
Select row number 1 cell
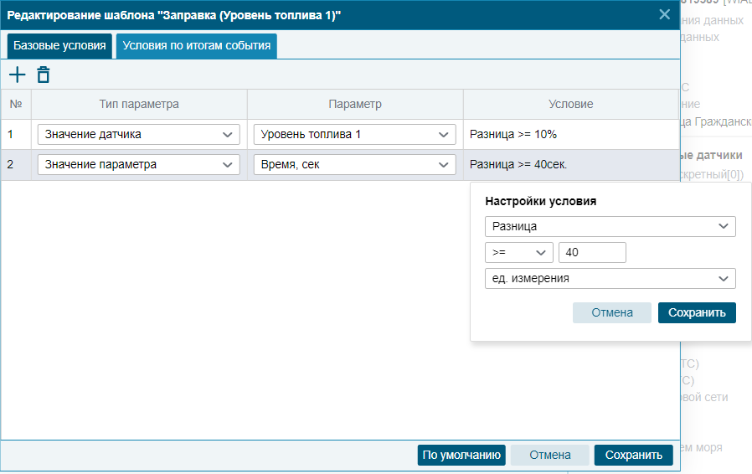coord(16,134)
